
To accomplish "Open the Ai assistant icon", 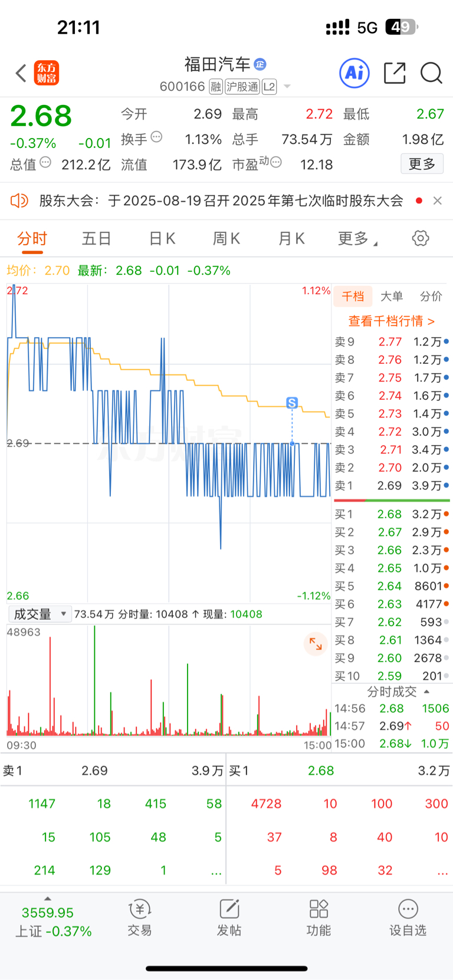I will [354, 73].
